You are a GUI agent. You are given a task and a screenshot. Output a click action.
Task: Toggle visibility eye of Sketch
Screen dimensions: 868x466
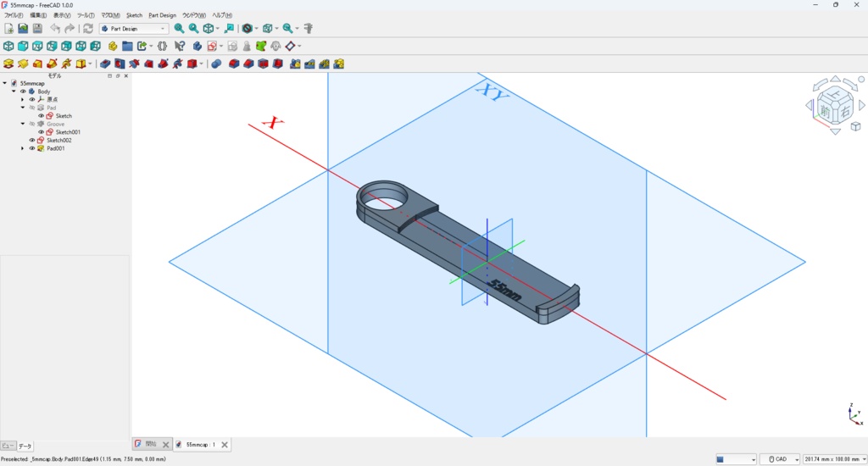click(x=41, y=116)
